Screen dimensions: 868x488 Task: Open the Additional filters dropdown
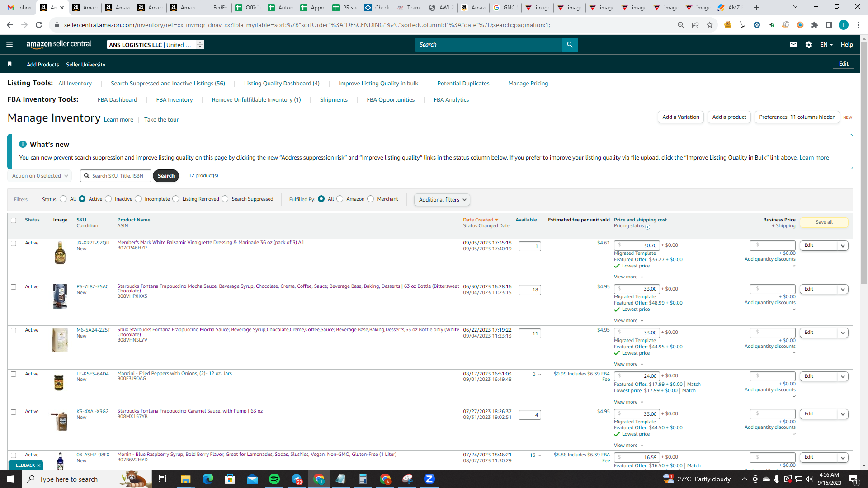[442, 200]
